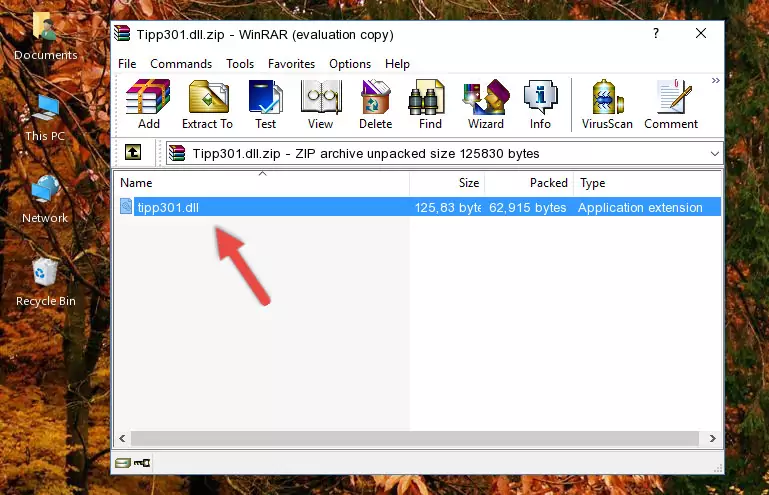769x495 pixels.
Task: Click the Extract To toolbar icon
Action: tap(207, 104)
